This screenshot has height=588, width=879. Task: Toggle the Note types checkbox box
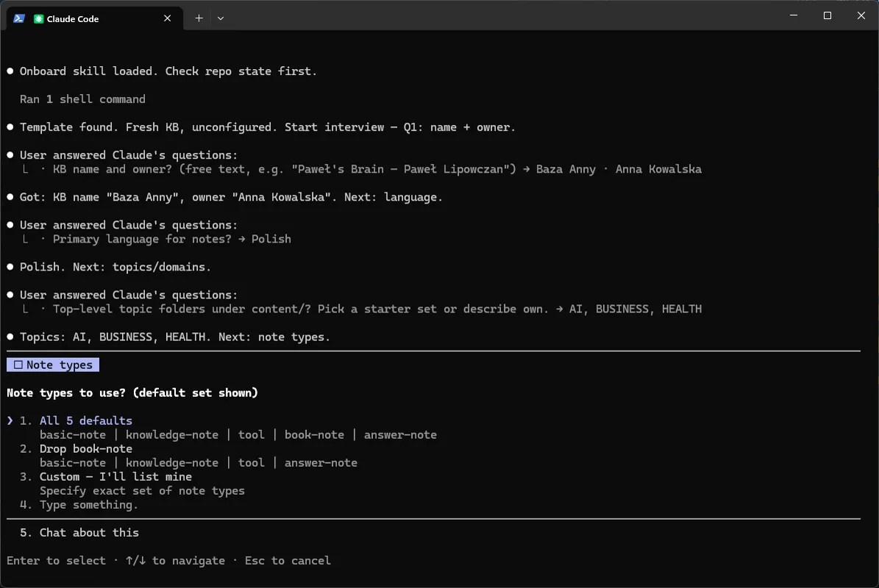[18, 365]
